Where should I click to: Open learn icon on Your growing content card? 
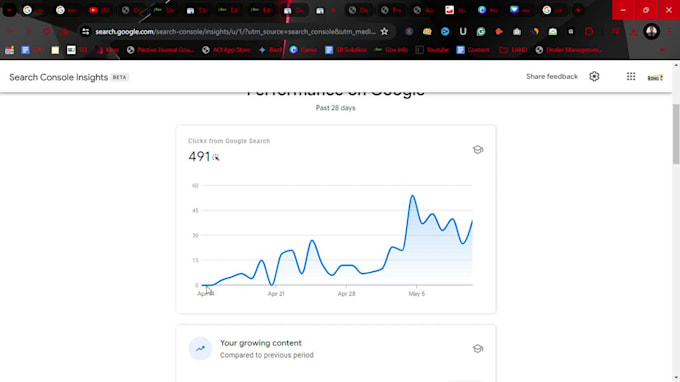(x=477, y=349)
